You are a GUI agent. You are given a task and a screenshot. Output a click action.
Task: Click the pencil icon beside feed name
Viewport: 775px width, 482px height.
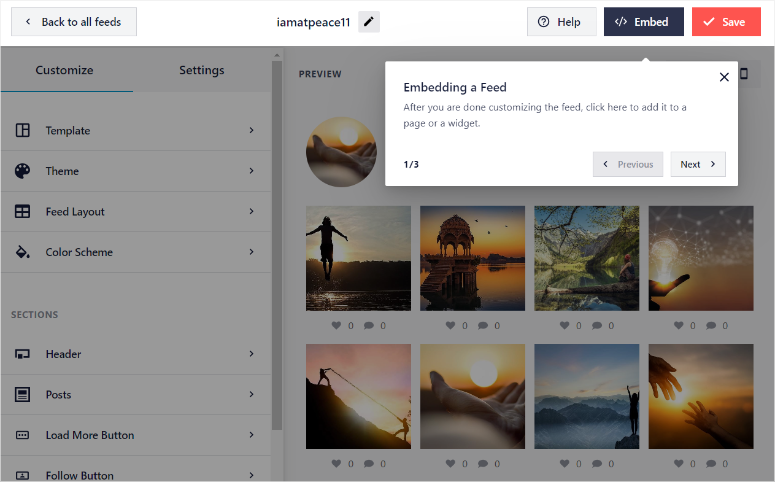[x=369, y=22]
